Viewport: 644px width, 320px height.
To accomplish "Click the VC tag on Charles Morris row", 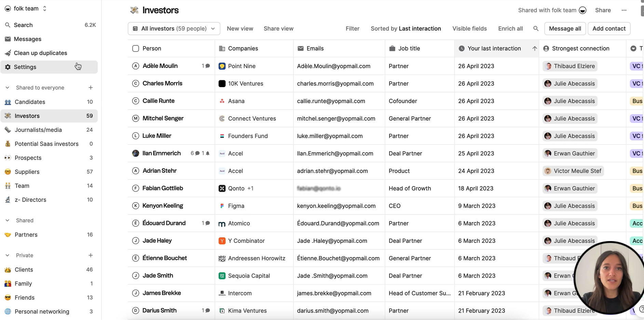I will (x=636, y=84).
